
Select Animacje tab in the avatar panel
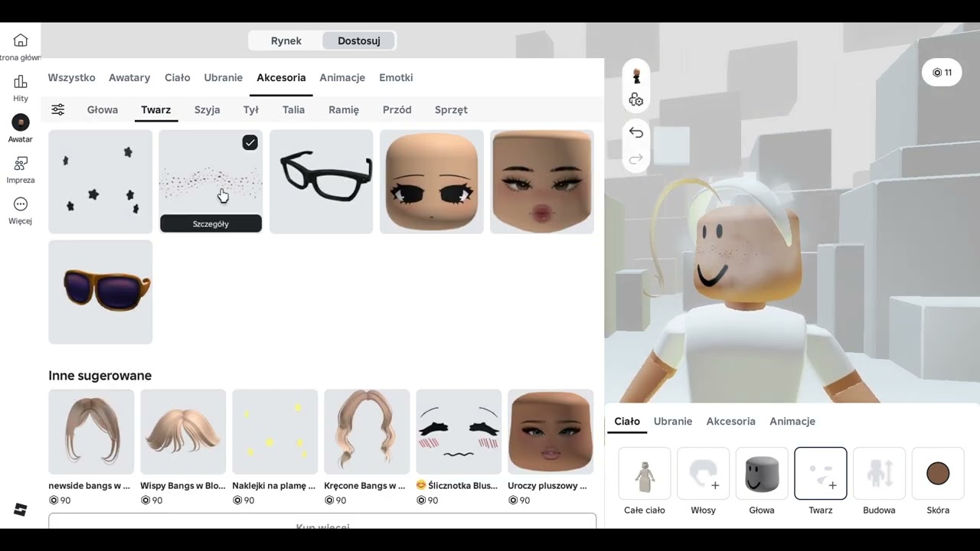(x=792, y=421)
